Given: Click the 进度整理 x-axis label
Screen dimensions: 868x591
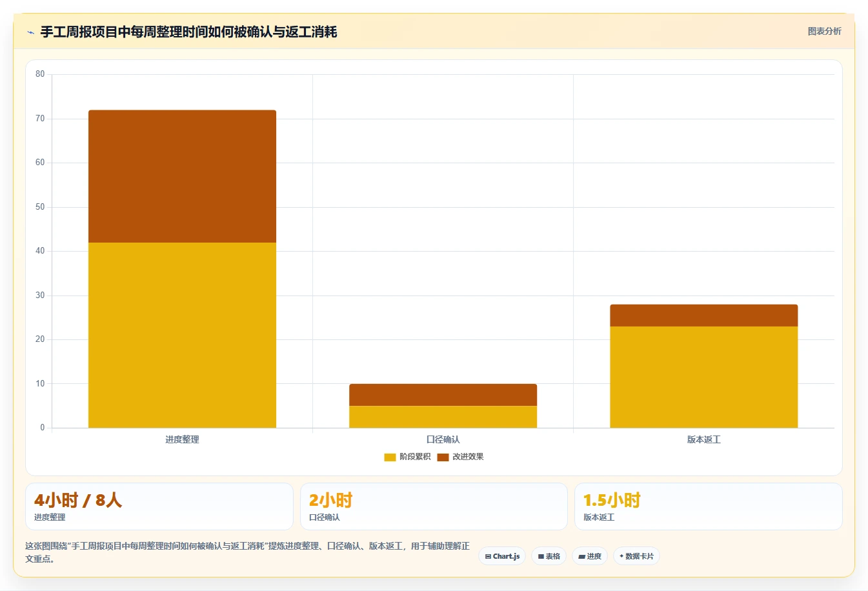Looking at the screenshot, I should 182,439.
